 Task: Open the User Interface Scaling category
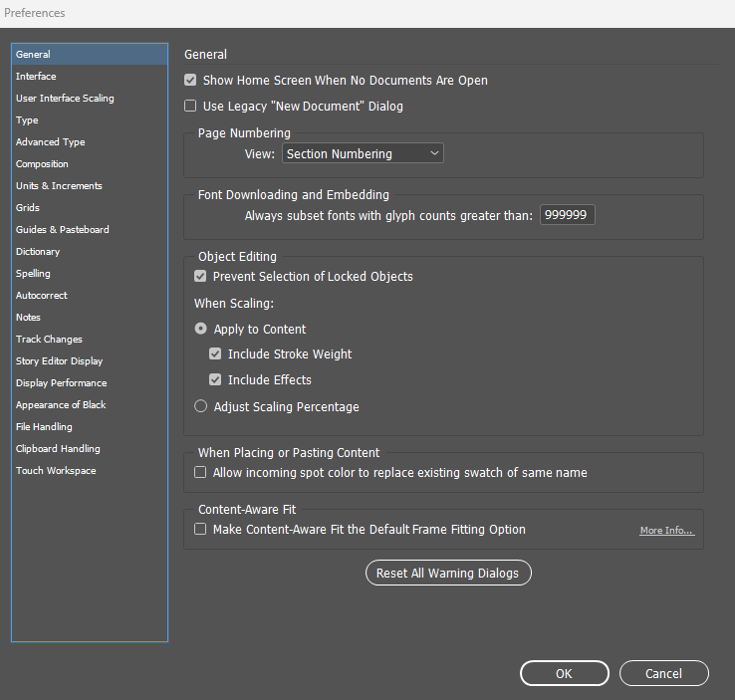pyautogui.click(x=90, y=98)
